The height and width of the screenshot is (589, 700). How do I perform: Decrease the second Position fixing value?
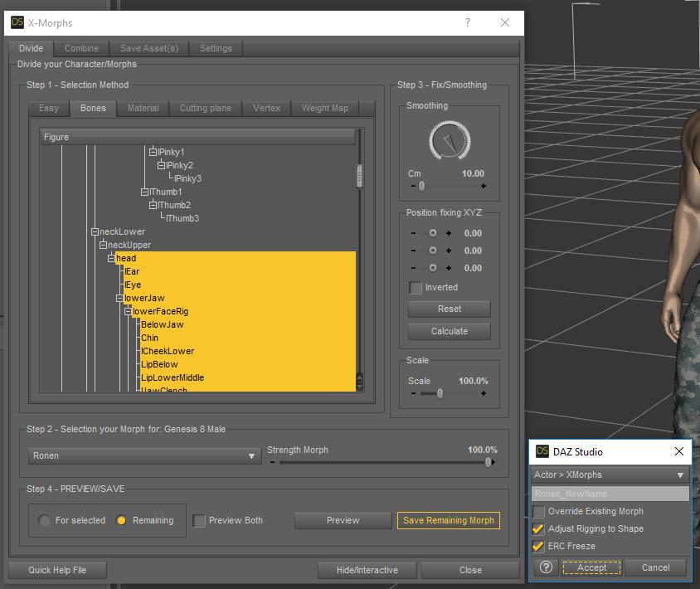click(x=413, y=251)
